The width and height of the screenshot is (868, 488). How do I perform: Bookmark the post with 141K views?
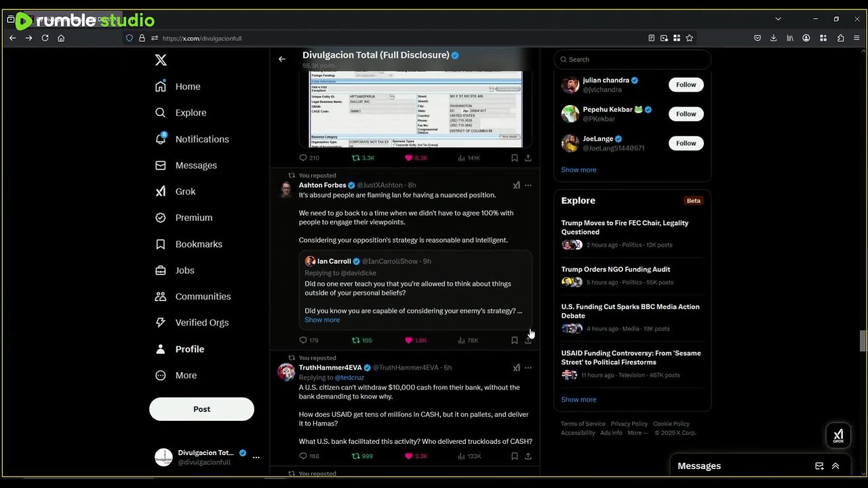point(515,158)
